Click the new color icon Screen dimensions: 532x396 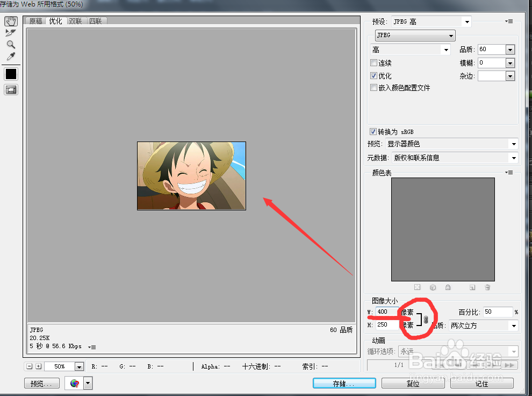coord(472,287)
